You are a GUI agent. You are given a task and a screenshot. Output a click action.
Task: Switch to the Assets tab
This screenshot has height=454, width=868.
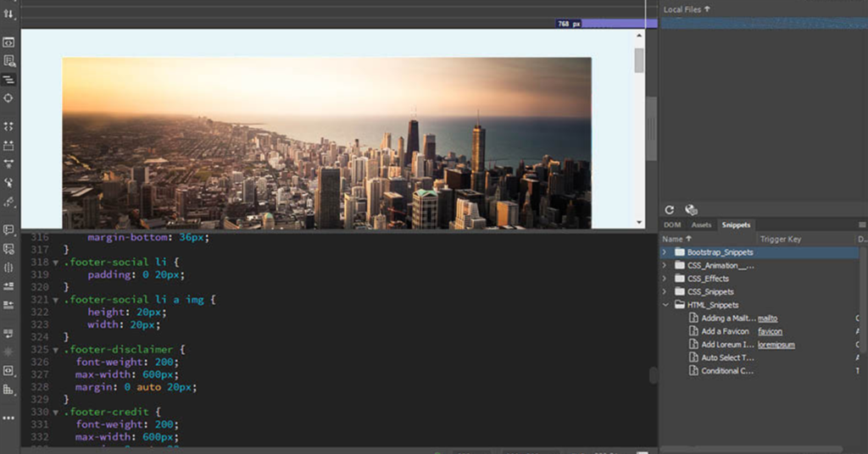(x=701, y=225)
